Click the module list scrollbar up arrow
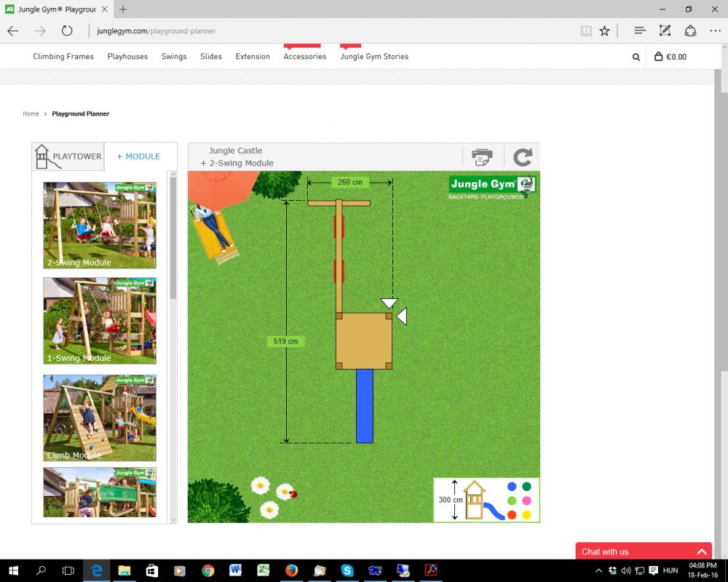 [173, 174]
